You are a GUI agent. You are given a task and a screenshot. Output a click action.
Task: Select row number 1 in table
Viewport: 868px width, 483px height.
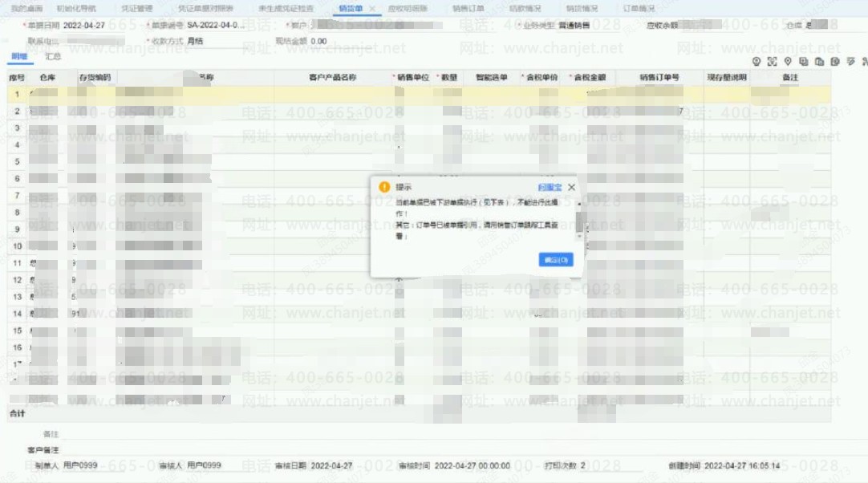coord(17,94)
